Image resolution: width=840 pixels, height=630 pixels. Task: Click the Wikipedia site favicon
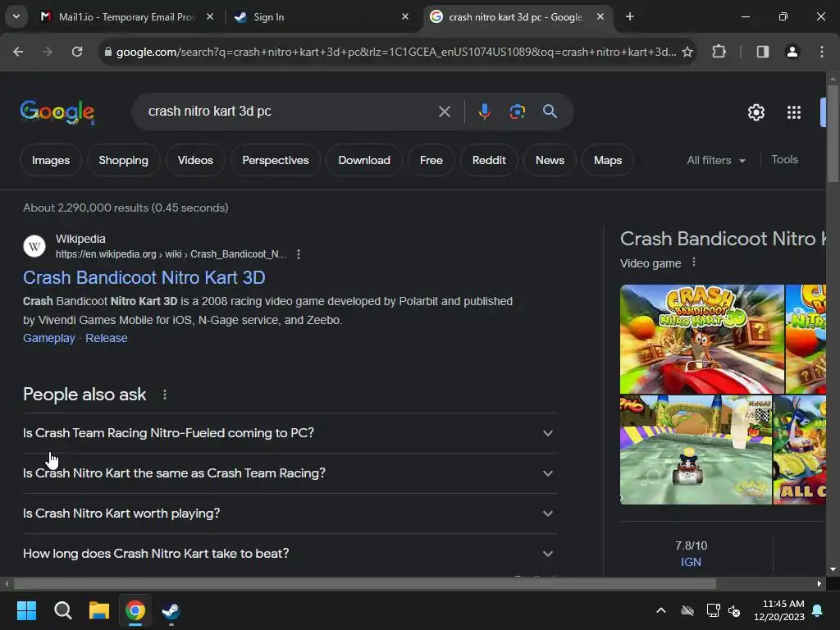pyautogui.click(x=34, y=246)
